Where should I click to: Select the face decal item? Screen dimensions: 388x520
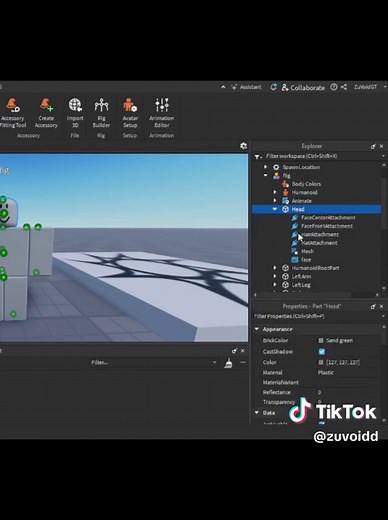(306, 259)
